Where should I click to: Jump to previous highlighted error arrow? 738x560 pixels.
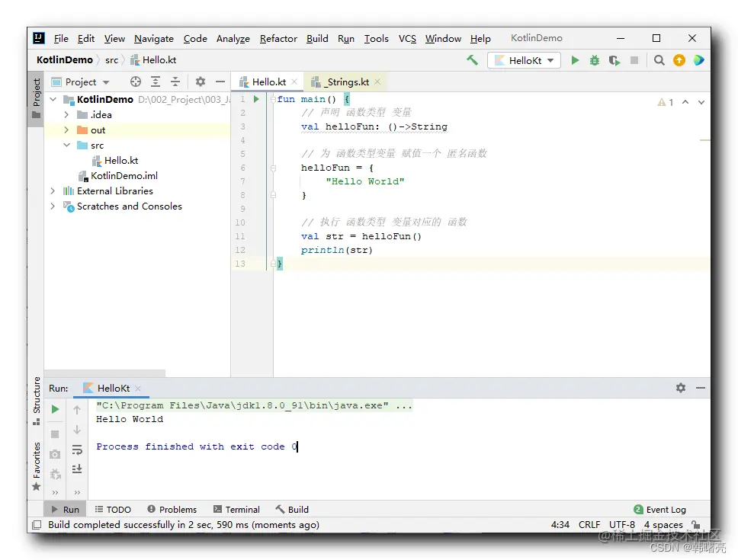[685, 102]
